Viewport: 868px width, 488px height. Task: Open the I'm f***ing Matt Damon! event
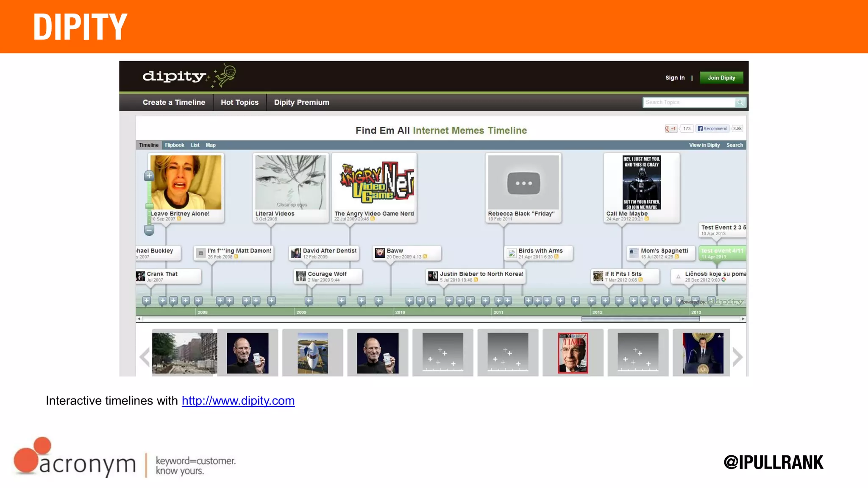coord(234,253)
